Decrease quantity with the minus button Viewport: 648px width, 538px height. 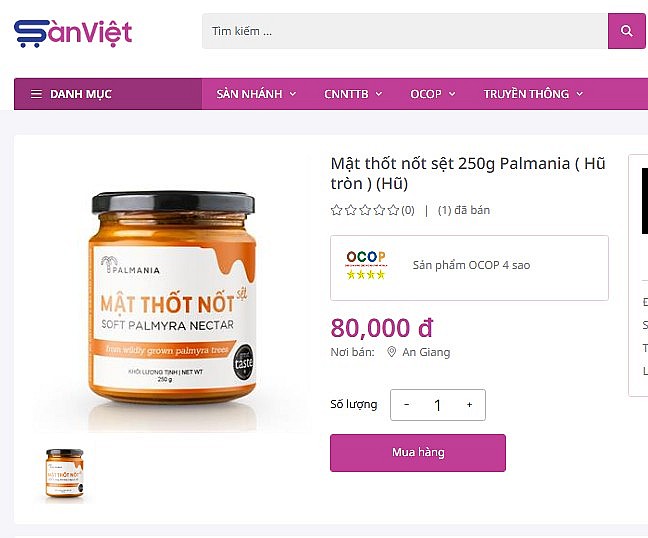pyautogui.click(x=407, y=405)
